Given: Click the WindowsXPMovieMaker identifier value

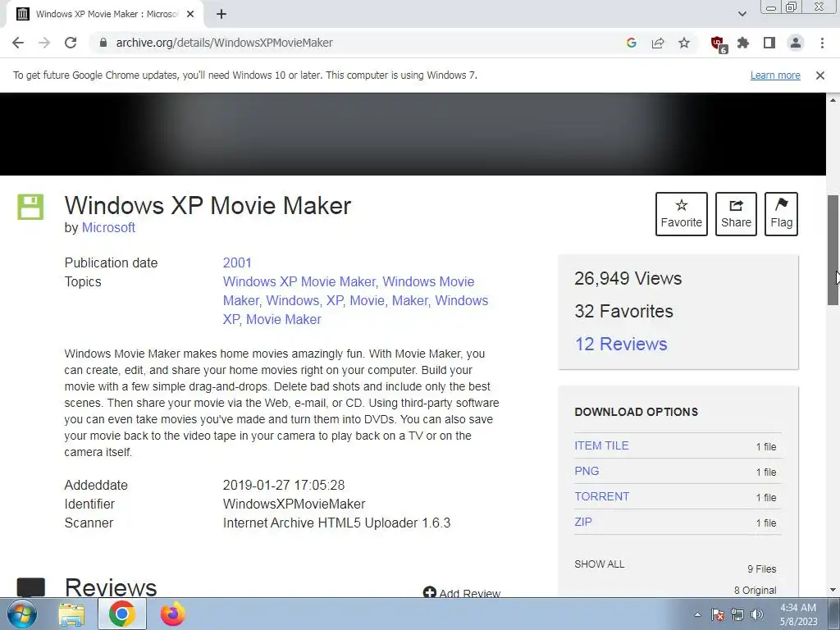Looking at the screenshot, I should pos(294,504).
